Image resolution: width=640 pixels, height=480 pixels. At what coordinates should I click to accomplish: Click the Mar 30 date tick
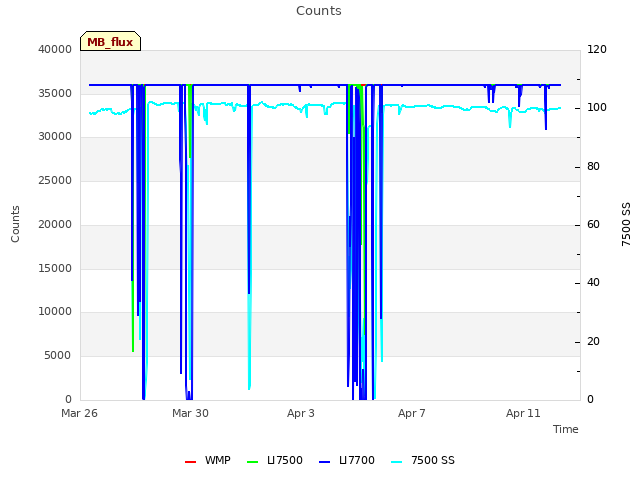coord(190,413)
